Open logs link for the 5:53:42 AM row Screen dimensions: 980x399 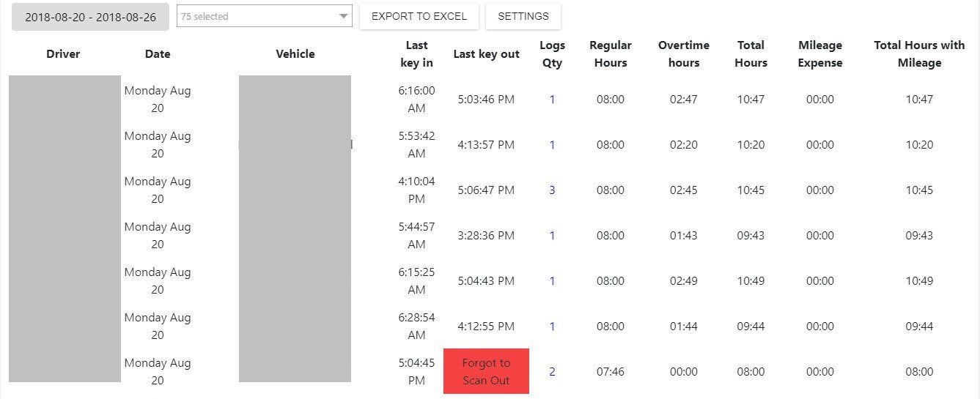click(x=552, y=145)
